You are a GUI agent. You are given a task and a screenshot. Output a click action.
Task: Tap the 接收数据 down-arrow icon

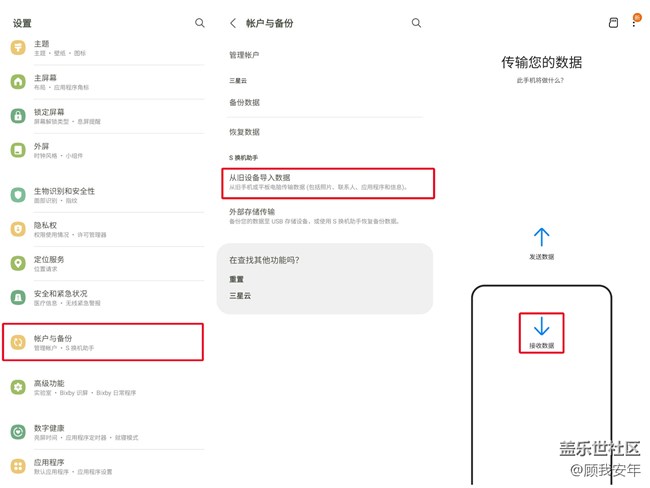point(541,327)
